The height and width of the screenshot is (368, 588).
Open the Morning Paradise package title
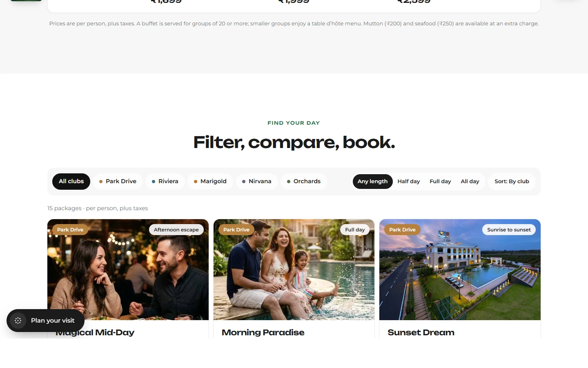pos(263,332)
